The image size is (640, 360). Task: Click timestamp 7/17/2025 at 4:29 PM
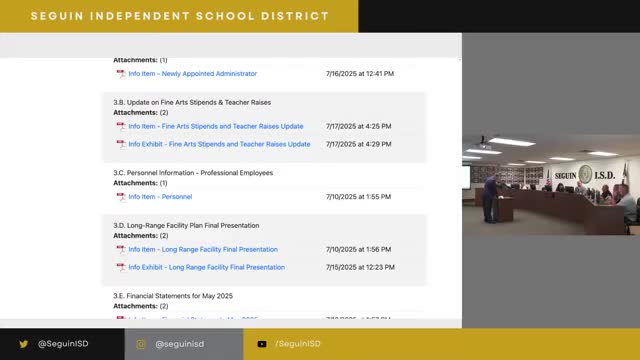click(x=358, y=144)
